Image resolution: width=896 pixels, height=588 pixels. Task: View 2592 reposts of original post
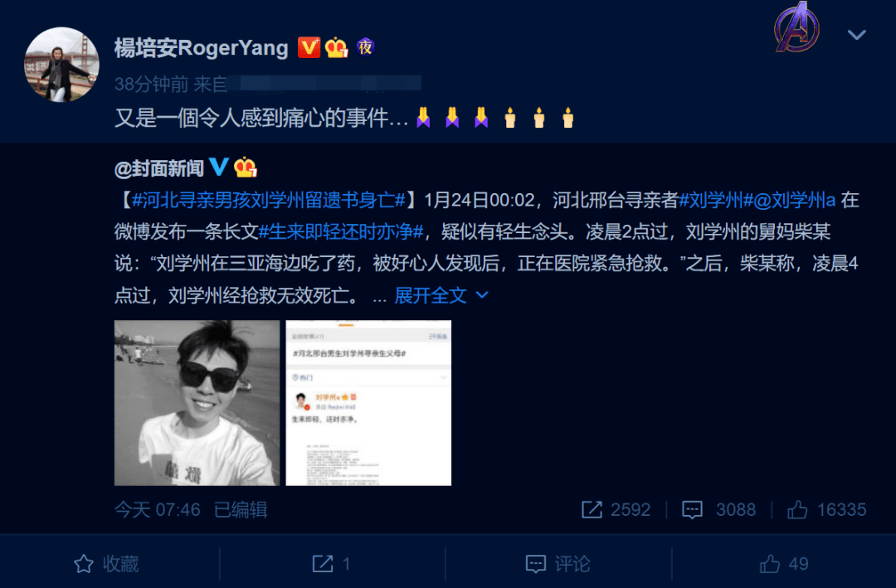coord(616,510)
